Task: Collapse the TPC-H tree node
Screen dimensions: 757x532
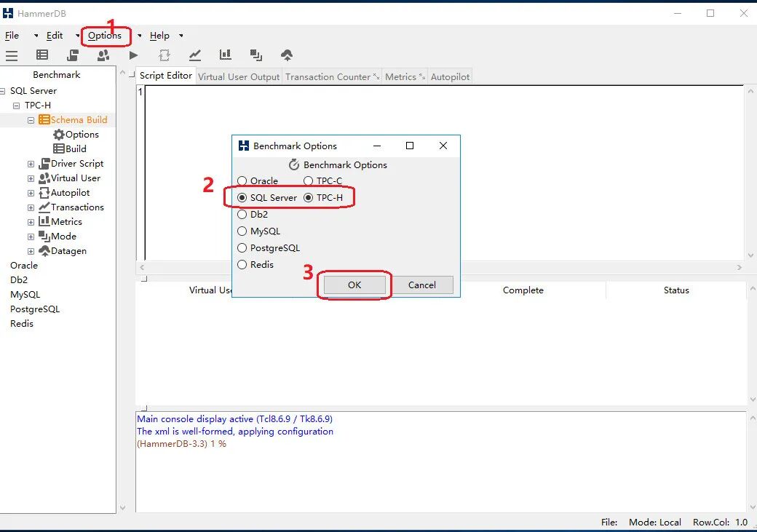Action: [17, 106]
